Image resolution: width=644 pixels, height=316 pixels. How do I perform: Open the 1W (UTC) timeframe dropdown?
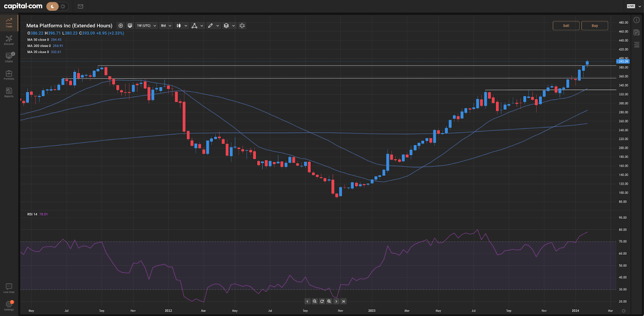point(147,25)
